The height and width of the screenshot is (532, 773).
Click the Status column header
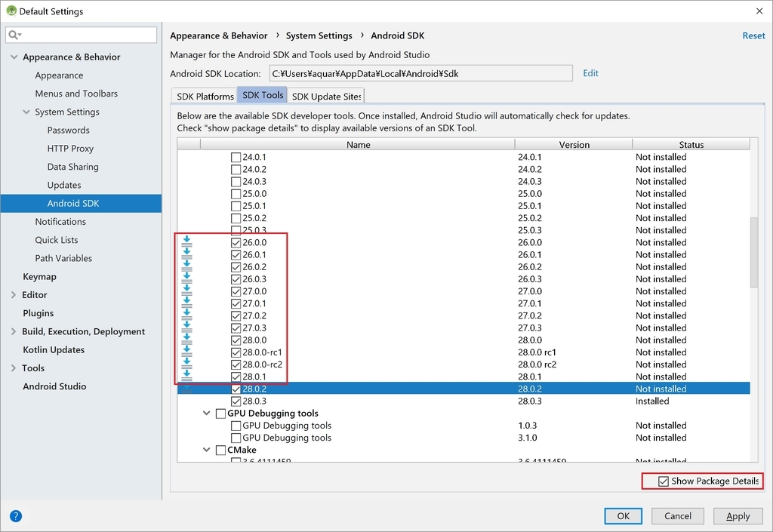click(x=691, y=144)
